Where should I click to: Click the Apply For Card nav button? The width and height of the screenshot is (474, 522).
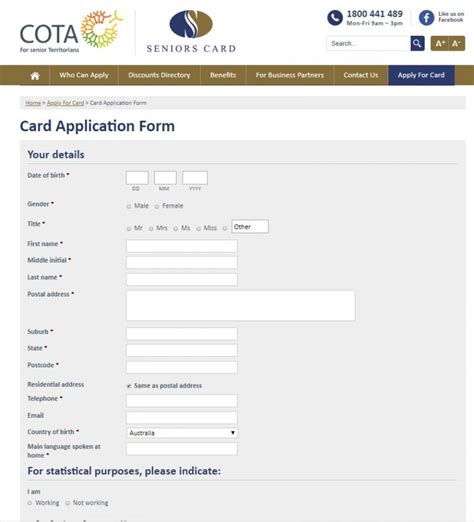coord(421,75)
